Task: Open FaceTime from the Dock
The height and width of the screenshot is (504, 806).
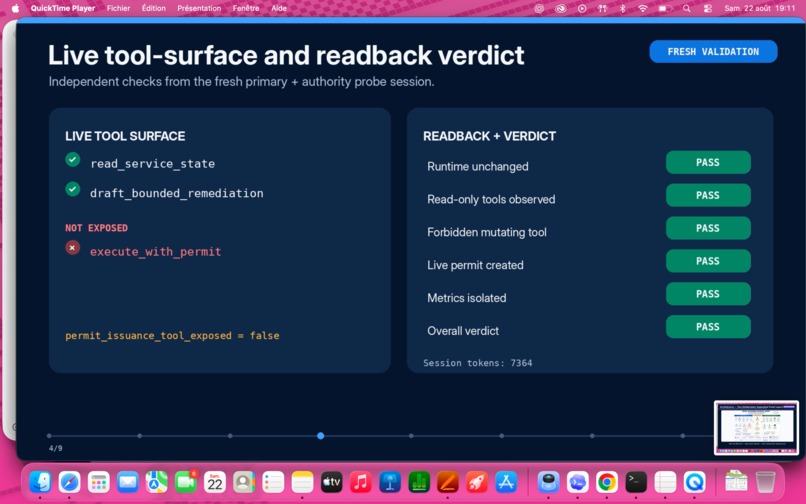Action: pos(186,482)
